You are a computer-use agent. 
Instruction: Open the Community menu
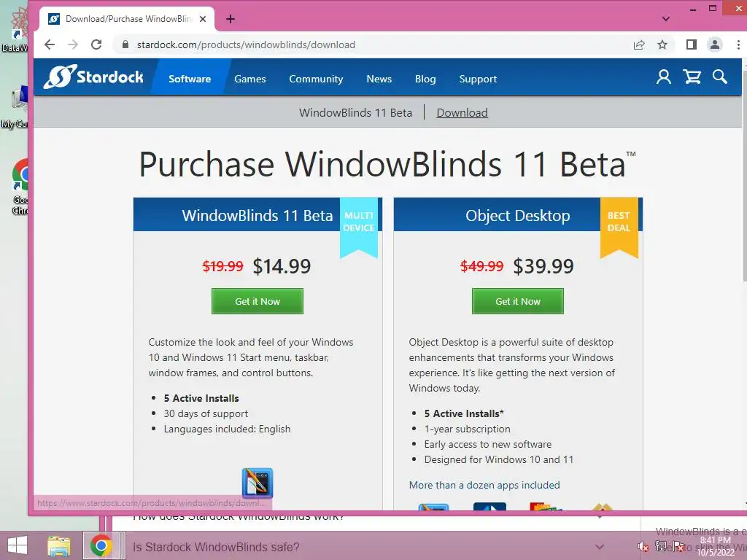coord(316,79)
